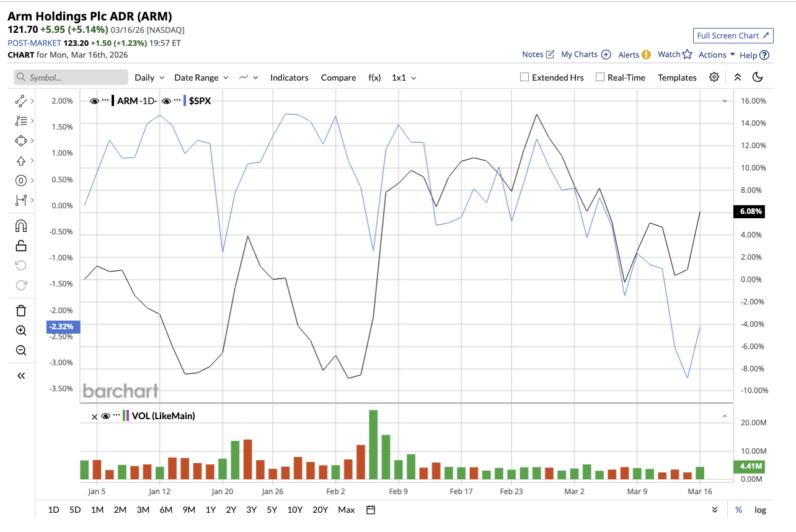Choose the shapes polygon tool
Viewport: 796px width, 532px height.
click(21, 141)
